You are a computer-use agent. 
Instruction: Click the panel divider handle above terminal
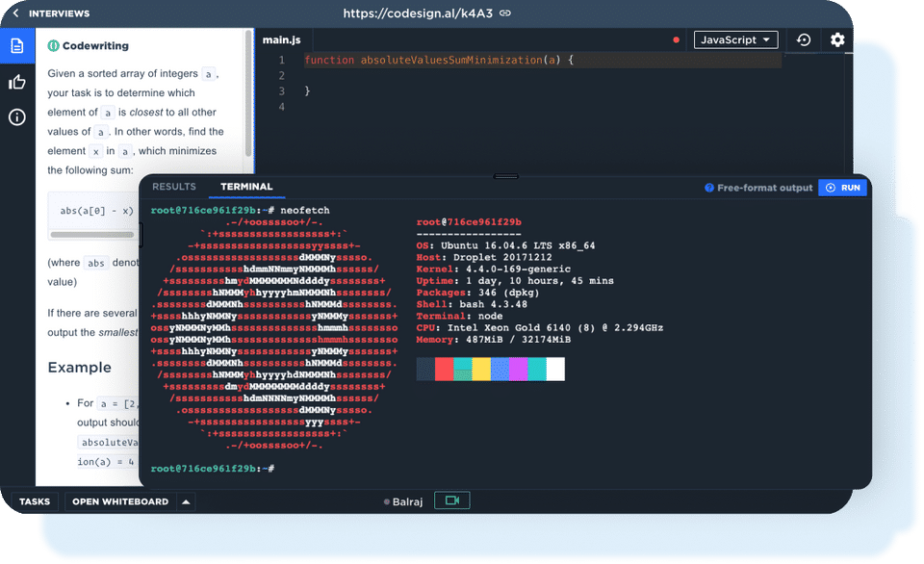(x=505, y=175)
